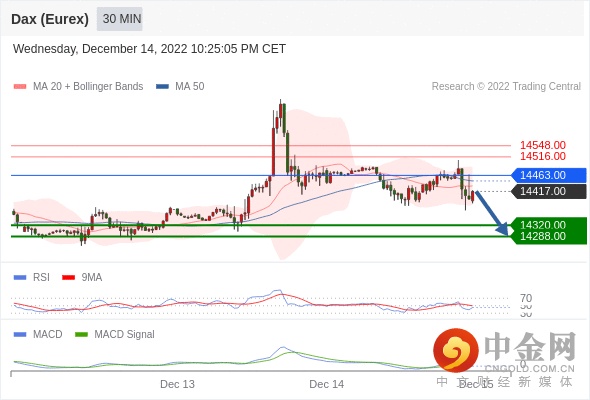The width and height of the screenshot is (590, 400).
Task: Click the MACD Signal green legend marker
Action: [81, 335]
